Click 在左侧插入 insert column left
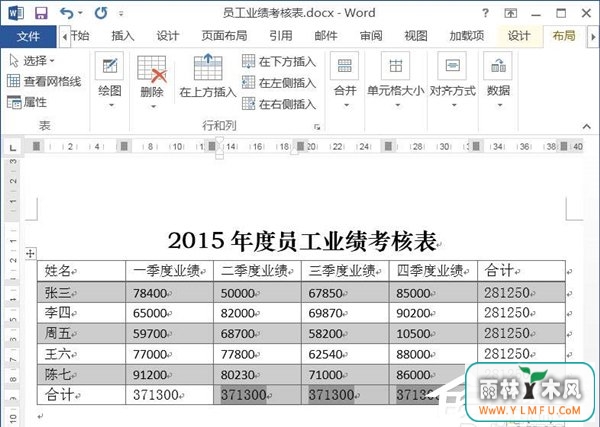The height and width of the screenshot is (427, 600). (x=279, y=83)
